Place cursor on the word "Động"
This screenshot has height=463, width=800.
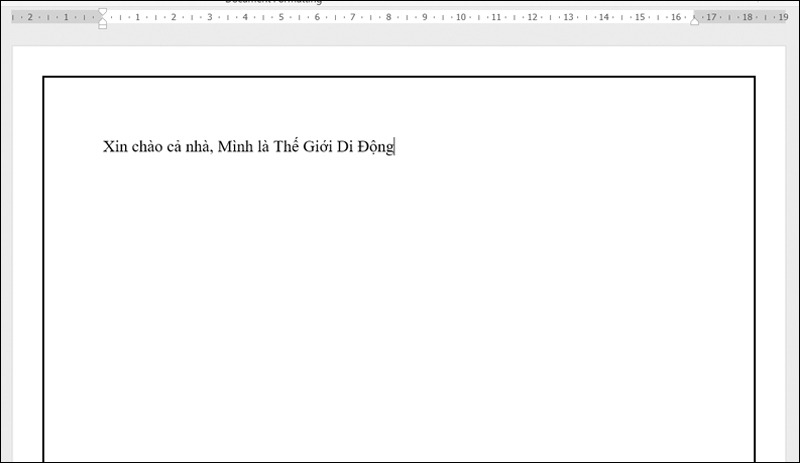(376, 147)
